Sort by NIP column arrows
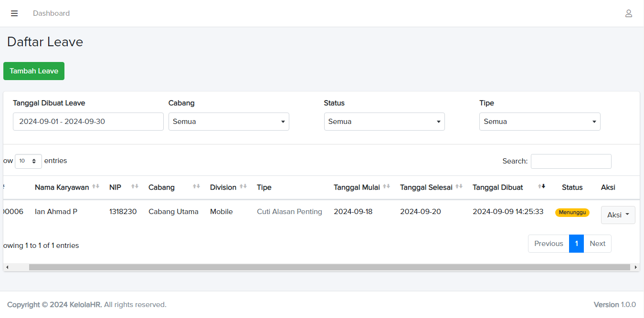 [x=135, y=186]
